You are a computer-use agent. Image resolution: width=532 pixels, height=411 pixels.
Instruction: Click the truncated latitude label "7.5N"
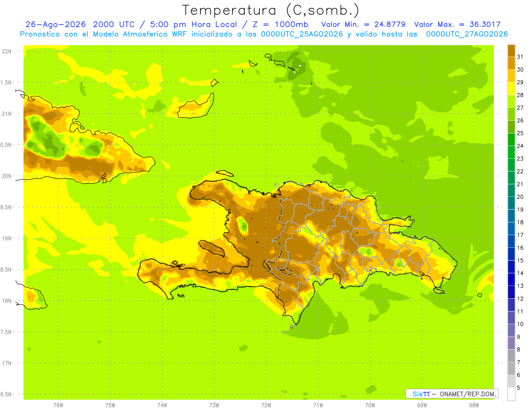click(x=6, y=332)
